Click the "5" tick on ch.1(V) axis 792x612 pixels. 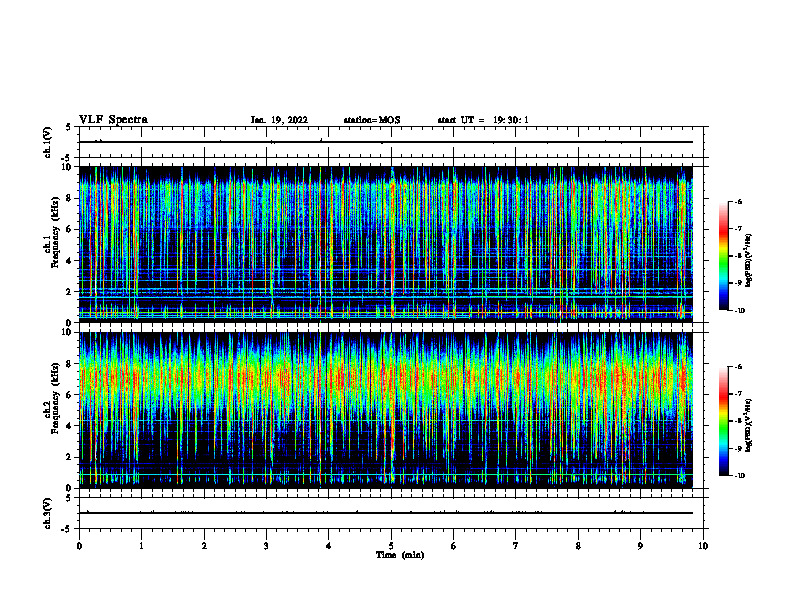(69, 128)
